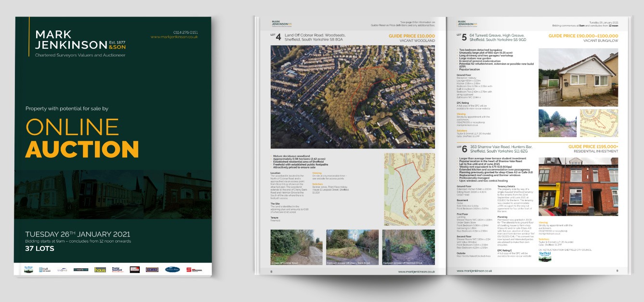Click 'Bidding starts at 9am' line on cover
Image resolution: width=644 pixels, height=302 pixels.
coord(77,241)
